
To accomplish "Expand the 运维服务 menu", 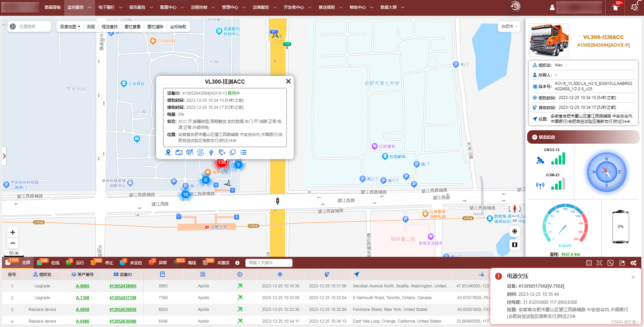I will coord(264,7).
